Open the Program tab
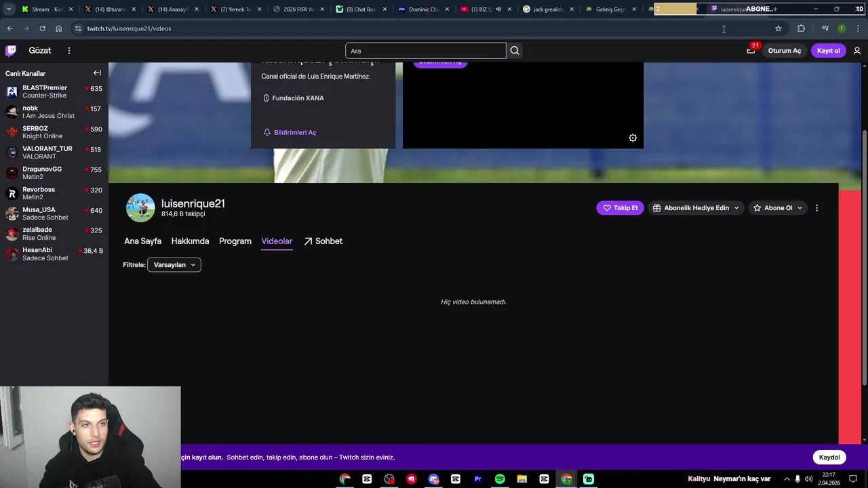Viewport: 868px width, 488px height. click(x=235, y=241)
